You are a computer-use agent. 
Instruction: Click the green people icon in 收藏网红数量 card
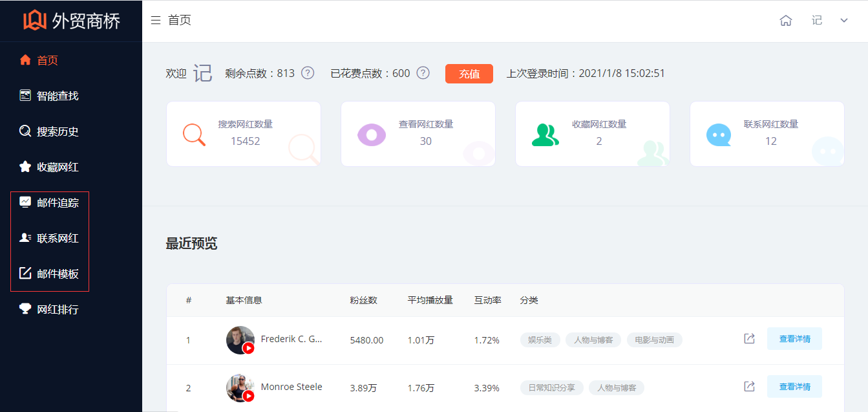(545, 134)
